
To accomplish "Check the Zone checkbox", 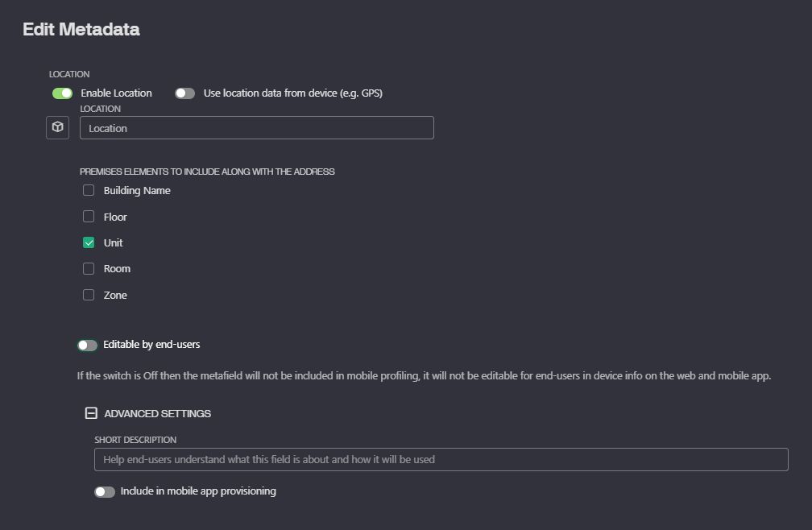I will [x=89, y=295].
